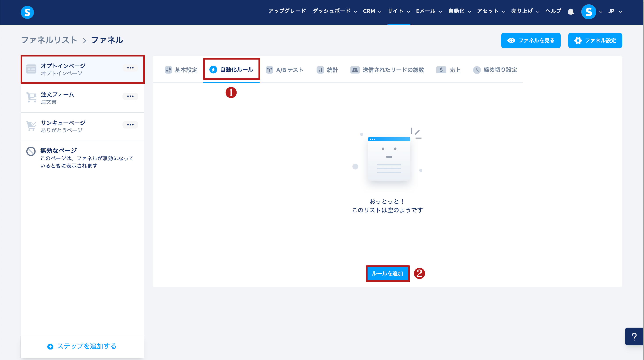Open the 締め切り設定 tab

coord(495,70)
